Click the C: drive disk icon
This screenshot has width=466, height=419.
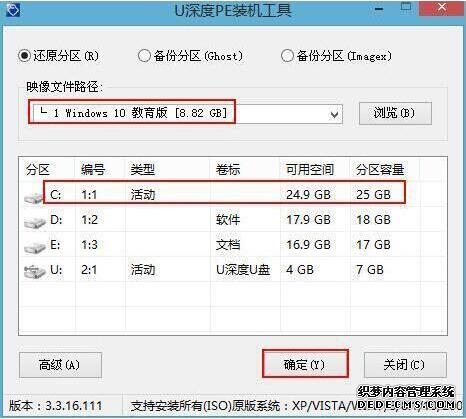(x=34, y=198)
